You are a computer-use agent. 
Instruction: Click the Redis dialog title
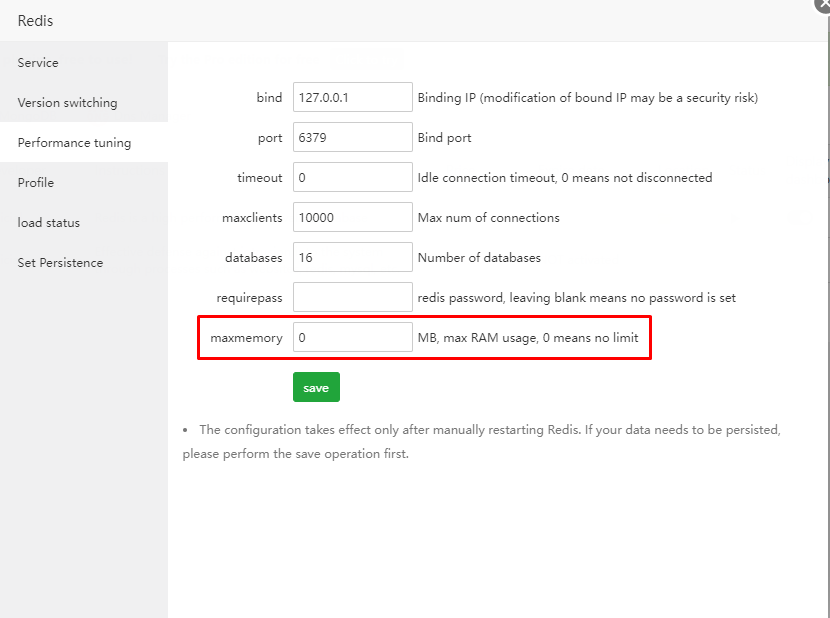(36, 21)
